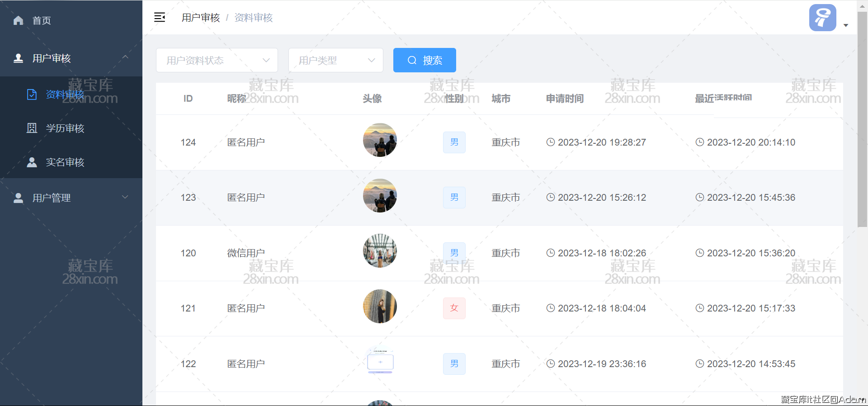Click clock icon beside 2023-12-20 20:14:10

pos(699,142)
